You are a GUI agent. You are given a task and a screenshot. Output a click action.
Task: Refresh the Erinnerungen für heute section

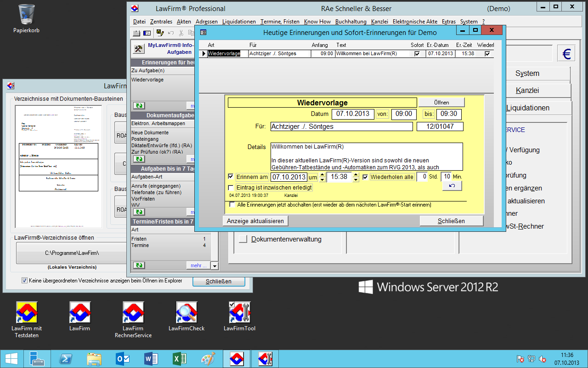[x=139, y=106]
